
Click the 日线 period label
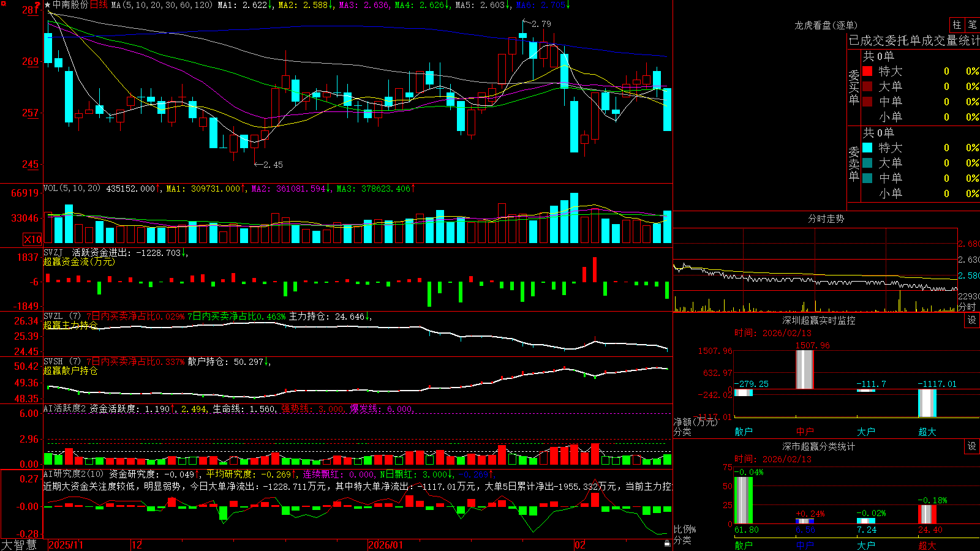click(x=99, y=5)
